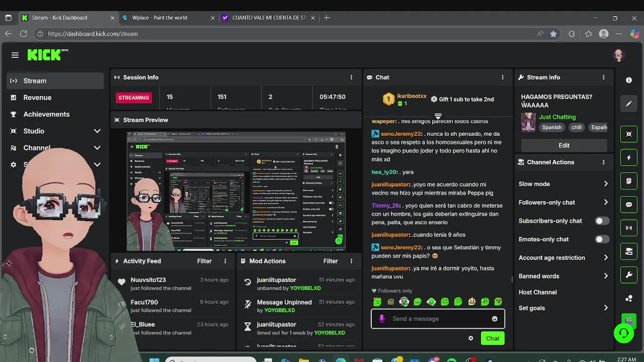Click Nuuvsito123 in Activity Feed
The width and height of the screenshot is (644, 362).
148,280
